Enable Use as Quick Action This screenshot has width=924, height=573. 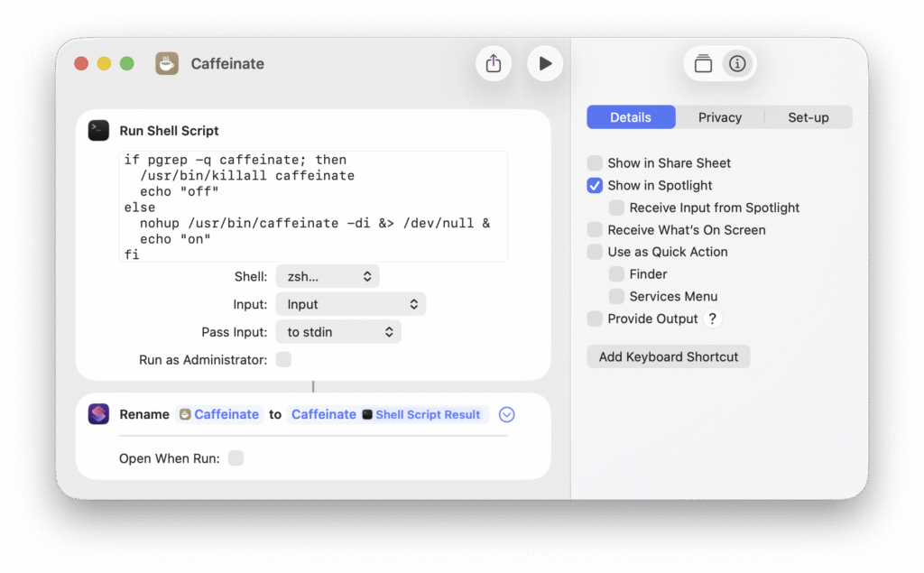click(595, 252)
